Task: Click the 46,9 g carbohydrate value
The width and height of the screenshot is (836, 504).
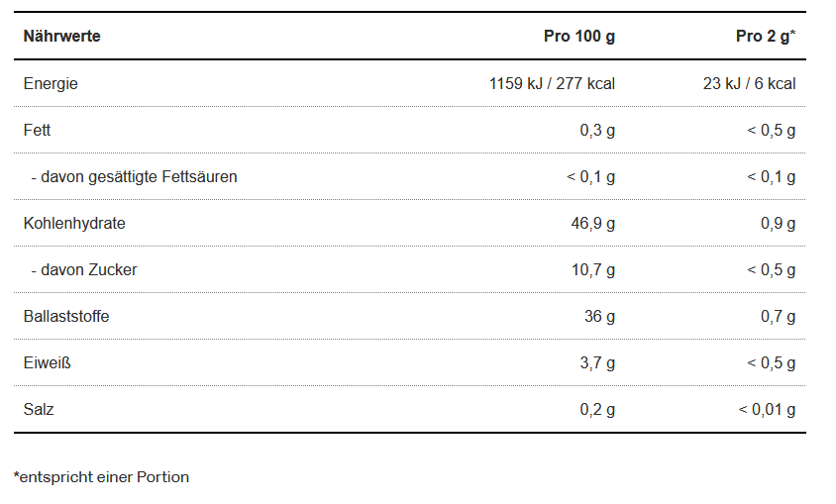Action: tap(593, 223)
